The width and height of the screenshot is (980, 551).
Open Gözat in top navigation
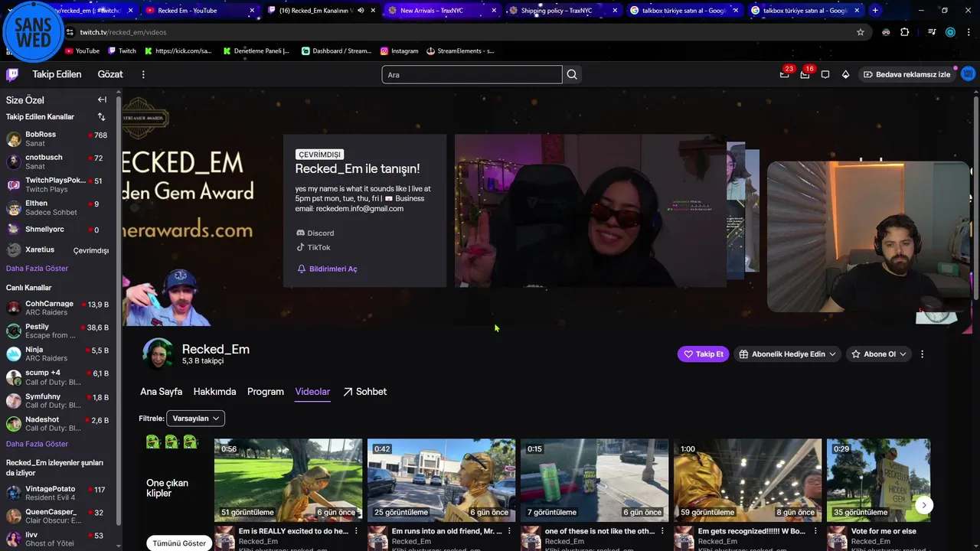[x=110, y=74]
